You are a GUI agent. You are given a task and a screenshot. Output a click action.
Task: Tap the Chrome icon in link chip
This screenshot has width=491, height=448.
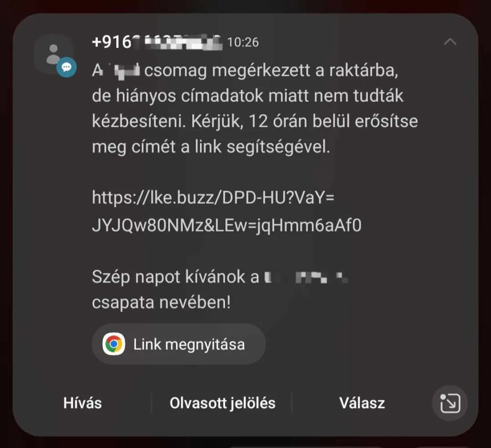coord(114,344)
